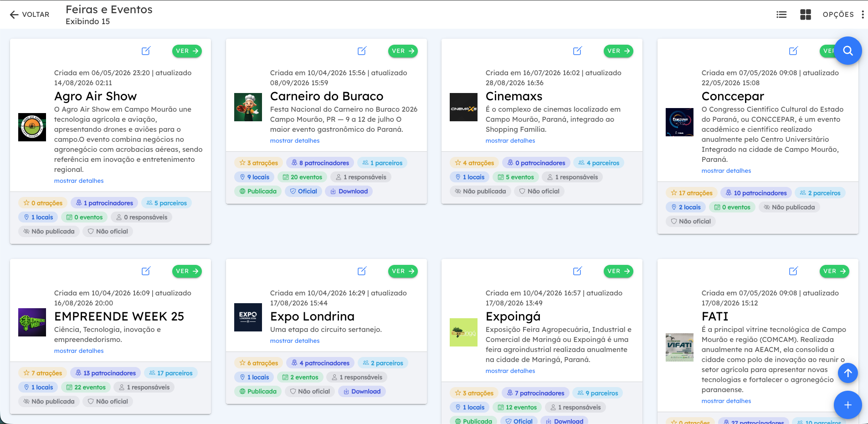This screenshot has width=868, height=424.
Task: Click the EMPREENDE WEEK logo thumbnail
Action: 32,322
